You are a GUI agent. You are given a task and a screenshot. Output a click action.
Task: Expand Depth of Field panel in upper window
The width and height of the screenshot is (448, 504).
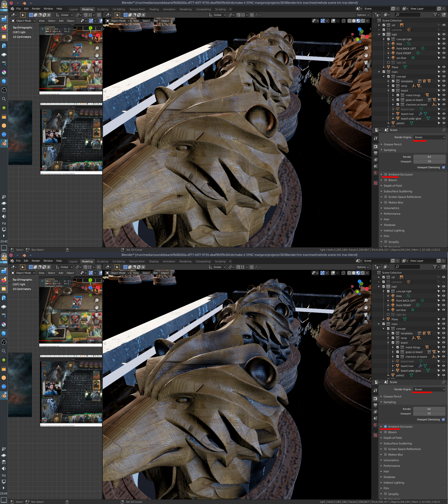pos(381,186)
